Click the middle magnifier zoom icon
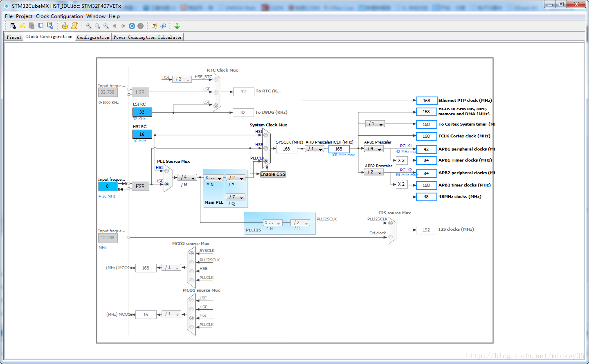 click(x=97, y=26)
